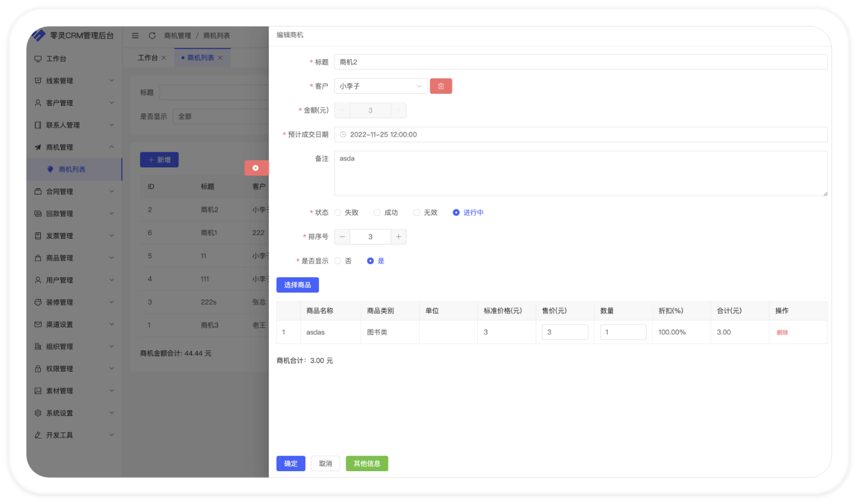Click the minus icon on 排序号 stepper

[x=342, y=237]
